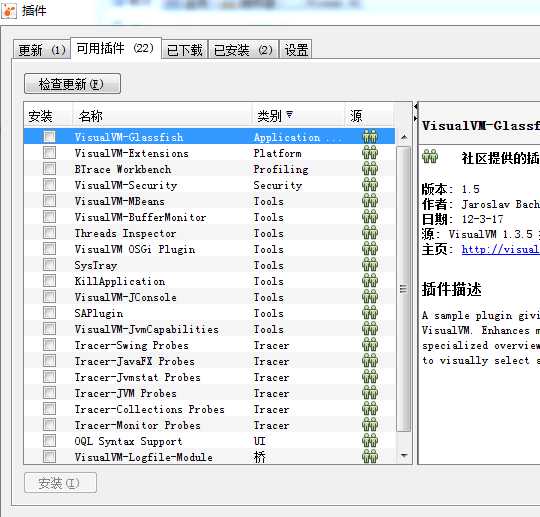This screenshot has width=540, height=517.
Task: Click the source icon in VisualVM-BufferMonitor row
Action: click(x=370, y=216)
